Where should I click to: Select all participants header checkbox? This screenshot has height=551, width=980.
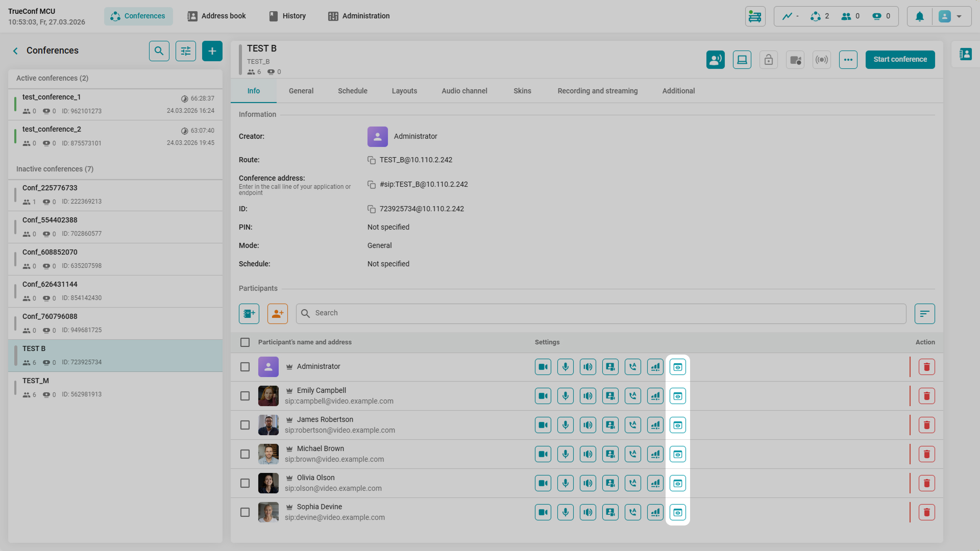coord(245,342)
